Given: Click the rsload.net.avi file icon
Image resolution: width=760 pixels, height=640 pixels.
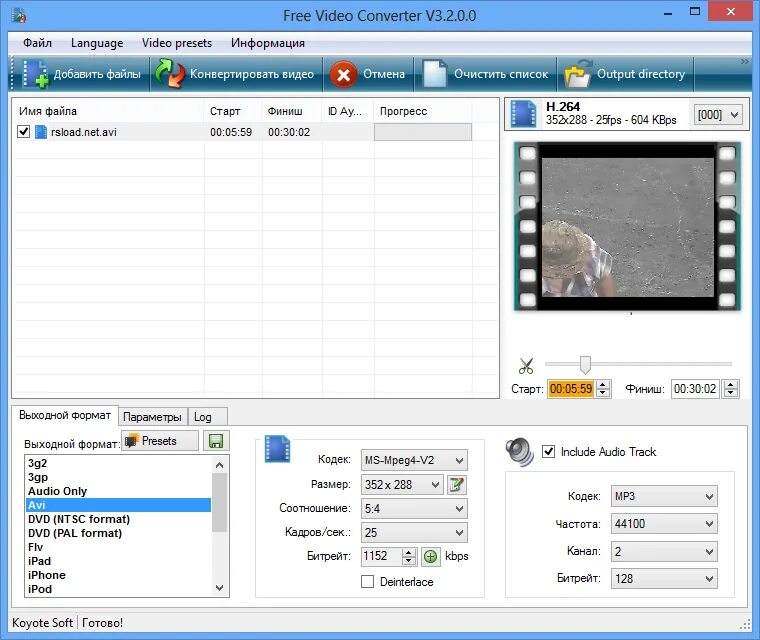Looking at the screenshot, I should pos(41,132).
